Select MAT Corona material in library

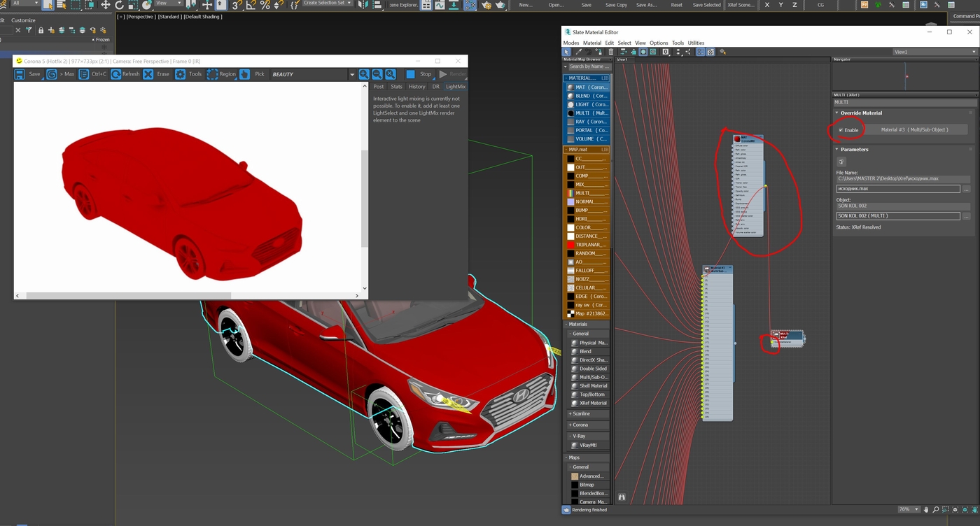[x=587, y=87]
